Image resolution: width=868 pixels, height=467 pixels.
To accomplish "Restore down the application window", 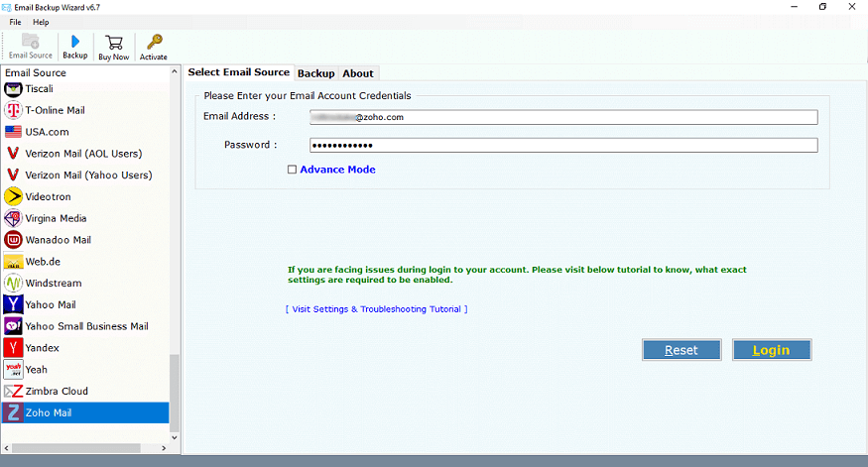I will (822, 7).
